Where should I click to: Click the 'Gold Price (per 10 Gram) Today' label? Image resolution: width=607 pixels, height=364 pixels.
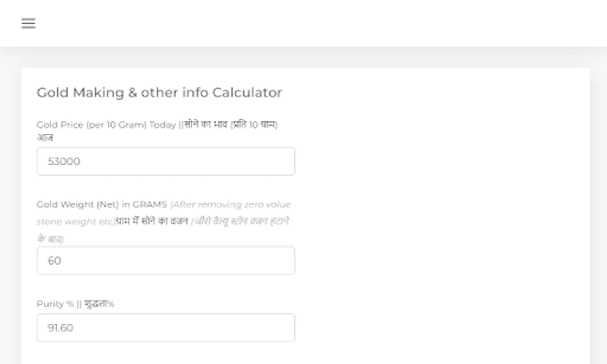pyautogui.click(x=106, y=125)
